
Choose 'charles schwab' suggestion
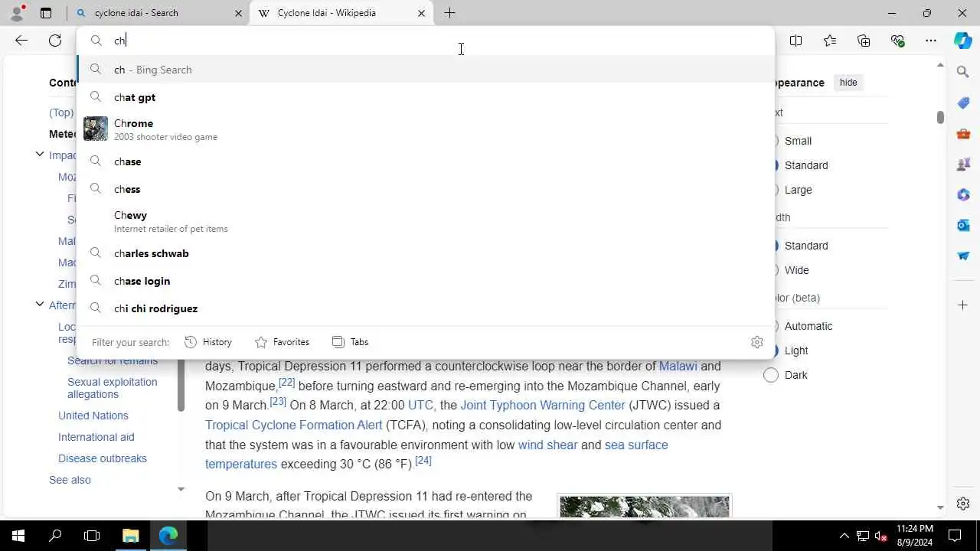(426, 253)
